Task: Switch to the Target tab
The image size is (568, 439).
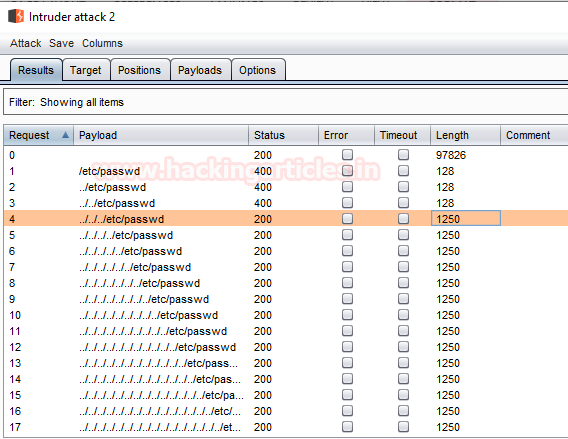Action: coord(85,70)
